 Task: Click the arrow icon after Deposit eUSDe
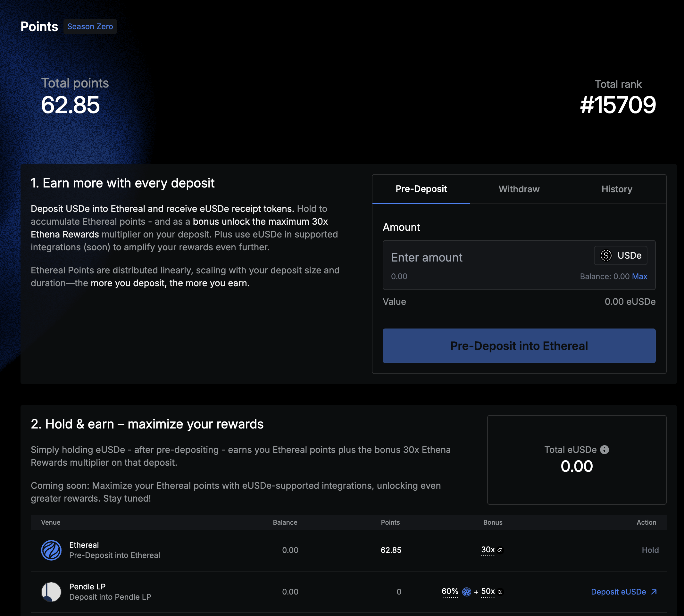[x=654, y=592]
